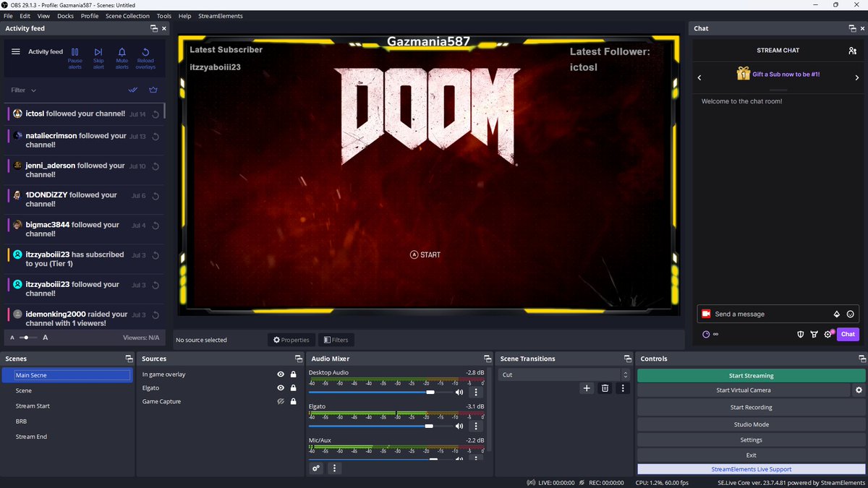Click Start Streaming button

[x=751, y=376]
